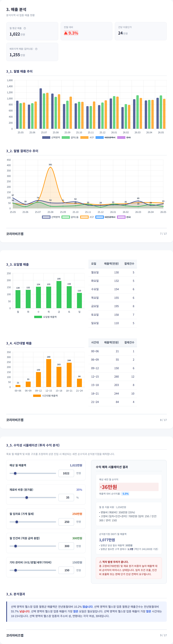Image resolution: width=173 pixels, height=644 pixels.
Task: Click the 기타 관리비 slider handle
Action: pos(15,570)
